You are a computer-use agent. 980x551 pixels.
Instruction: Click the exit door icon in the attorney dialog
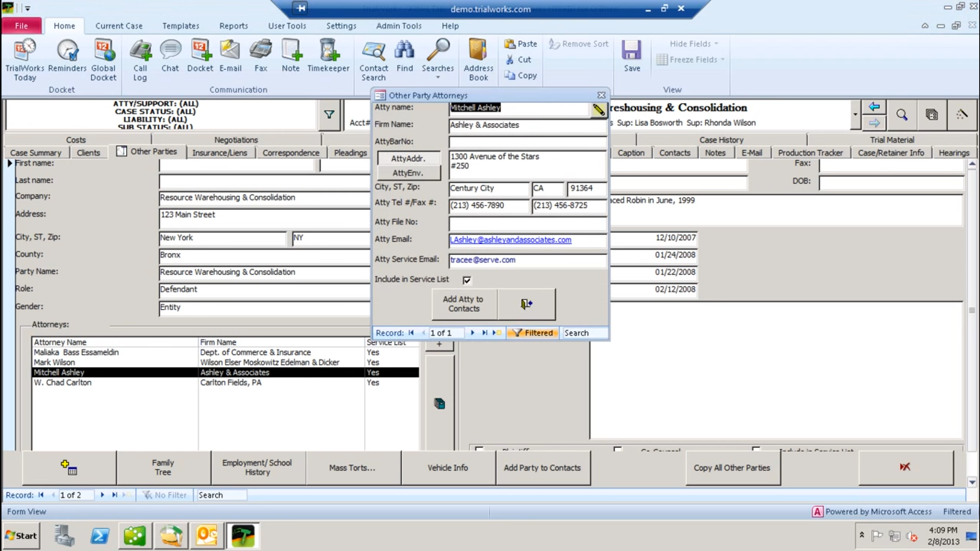click(526, 304)
